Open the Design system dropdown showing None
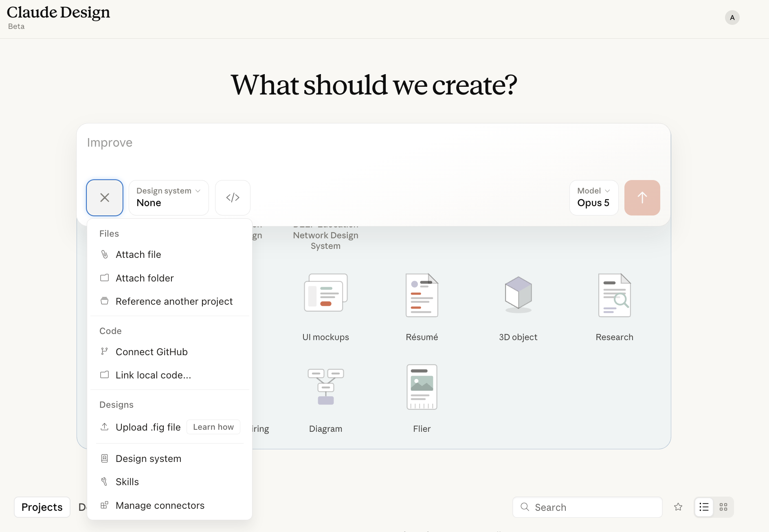This screenshot has width=769, height=532. coord(169,198)
